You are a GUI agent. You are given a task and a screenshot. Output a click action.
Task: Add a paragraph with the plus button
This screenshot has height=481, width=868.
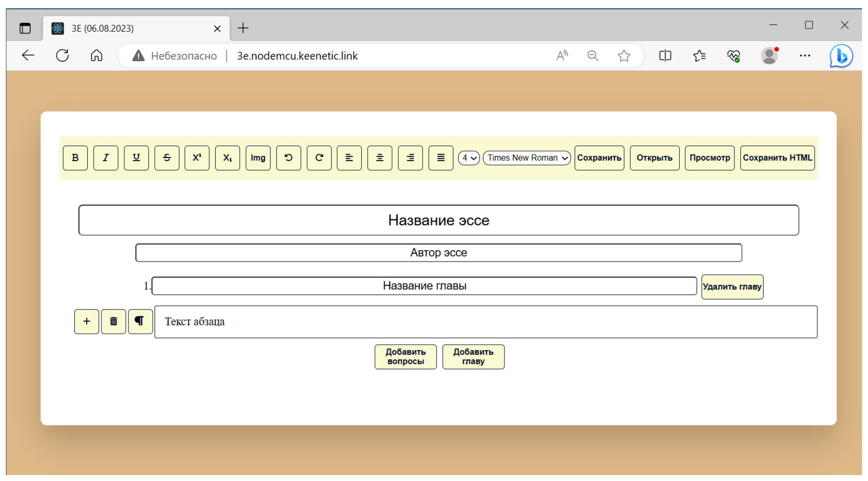[87, 321]
